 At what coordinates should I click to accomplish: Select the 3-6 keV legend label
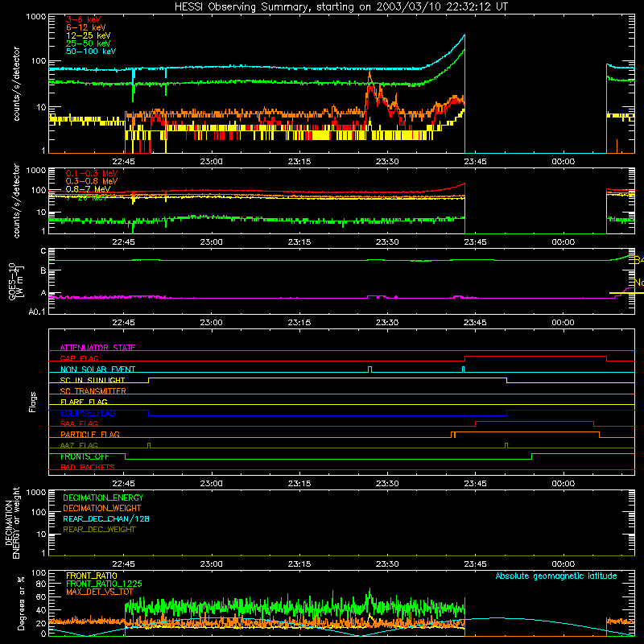(x=84, y=19)
